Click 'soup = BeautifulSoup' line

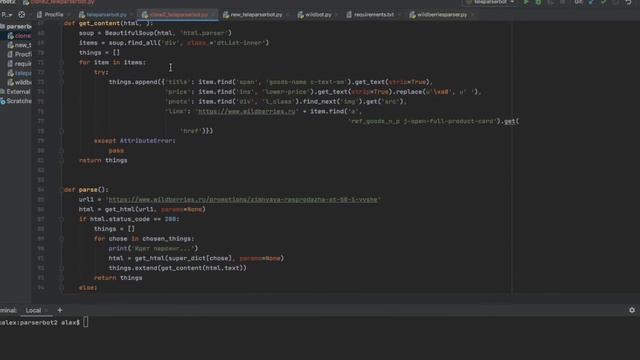[x=155, y=33]
